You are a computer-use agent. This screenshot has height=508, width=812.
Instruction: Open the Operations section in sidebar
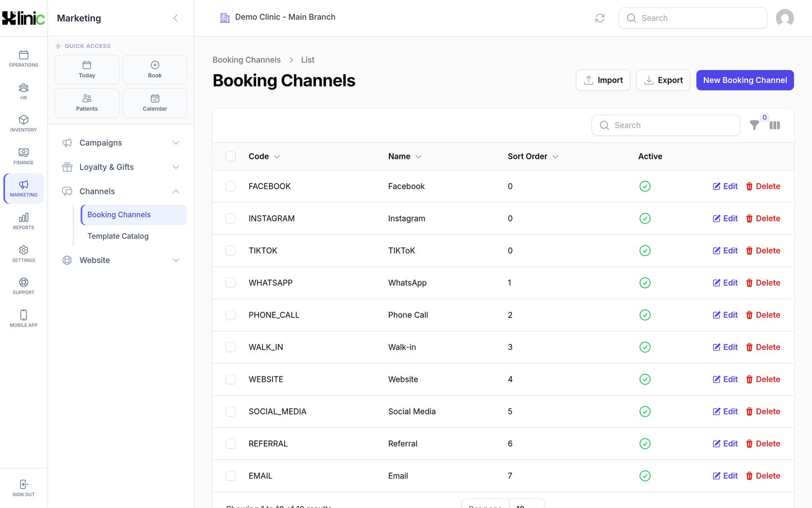[x=23, y=58]
